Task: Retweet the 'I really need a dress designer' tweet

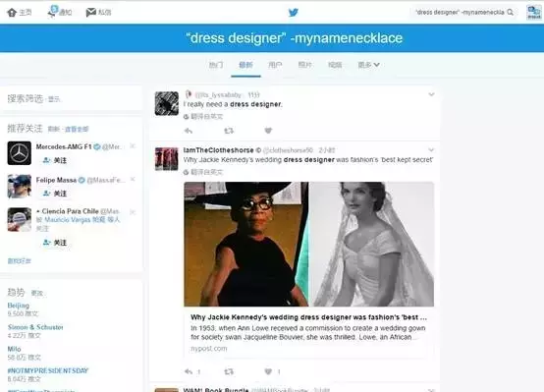Action: pyautogui.click(x=229, y=131)
